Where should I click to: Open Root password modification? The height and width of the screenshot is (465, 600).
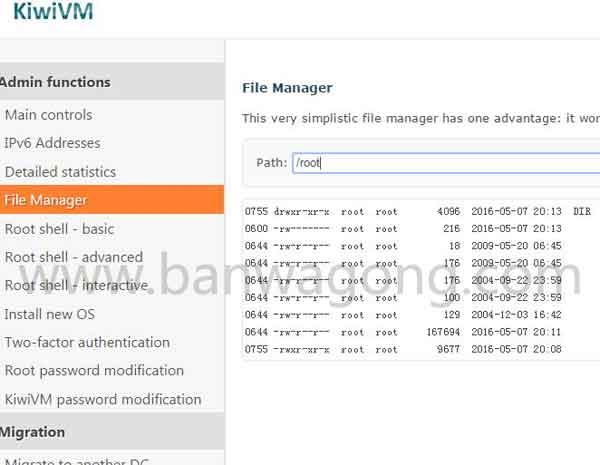[x=94, y=371]
